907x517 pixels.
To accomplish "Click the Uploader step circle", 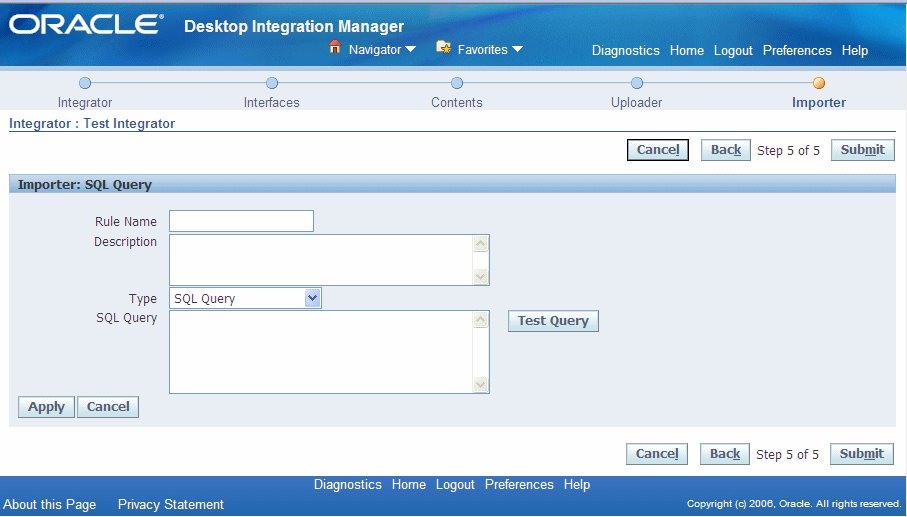I will pyautogui.click(x=637, y=83).
